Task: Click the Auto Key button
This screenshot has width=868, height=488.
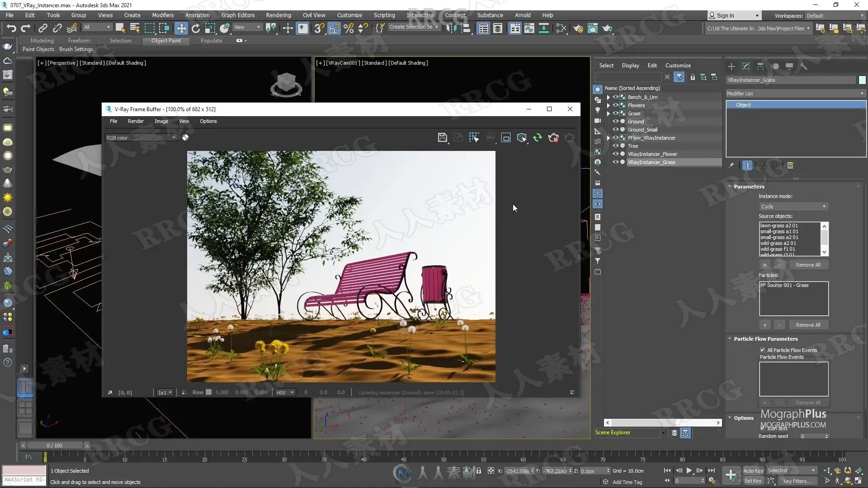Action: tap(753, 470)
